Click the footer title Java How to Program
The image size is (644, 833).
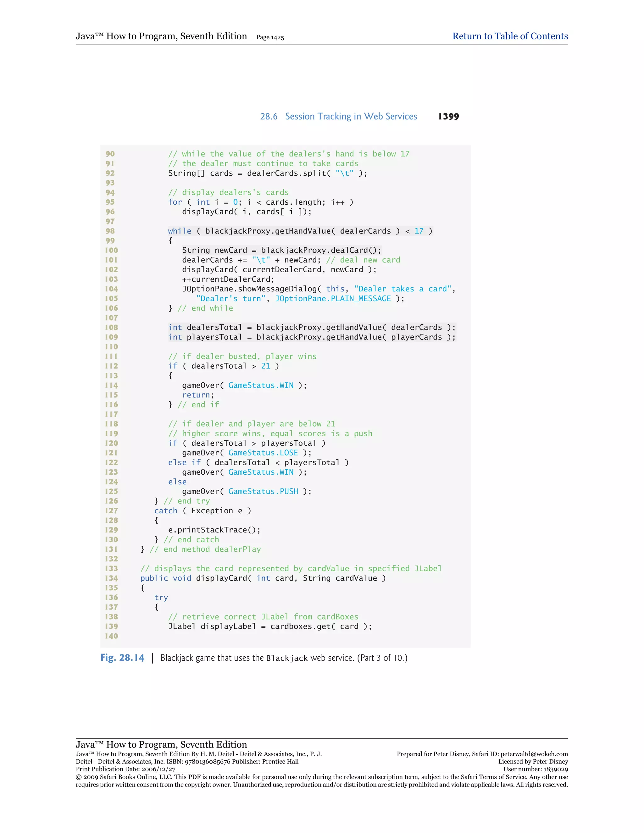(161, 744)
